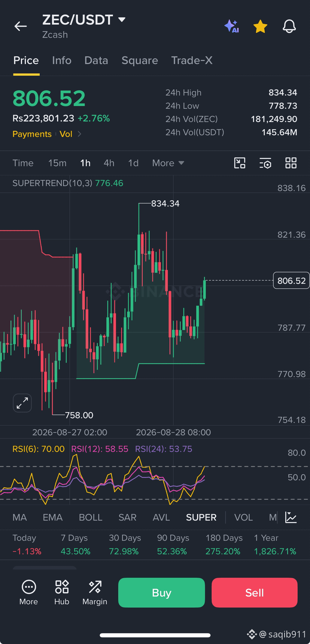Viewport: 310px width, 644px height.
Task: Open the Vol link
Action: tap(66, 134)
